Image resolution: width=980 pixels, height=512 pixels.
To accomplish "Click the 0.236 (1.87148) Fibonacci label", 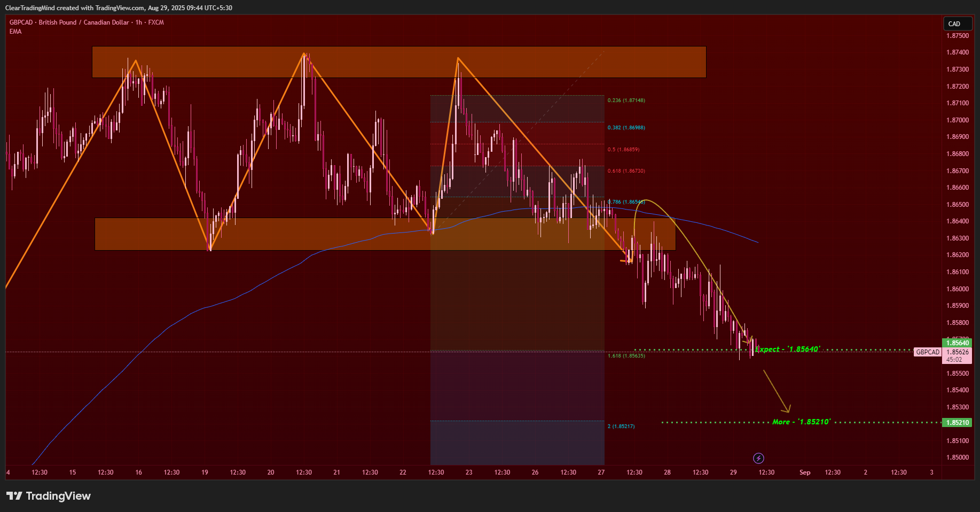I will pyautogui.click(x=626, y=100).
